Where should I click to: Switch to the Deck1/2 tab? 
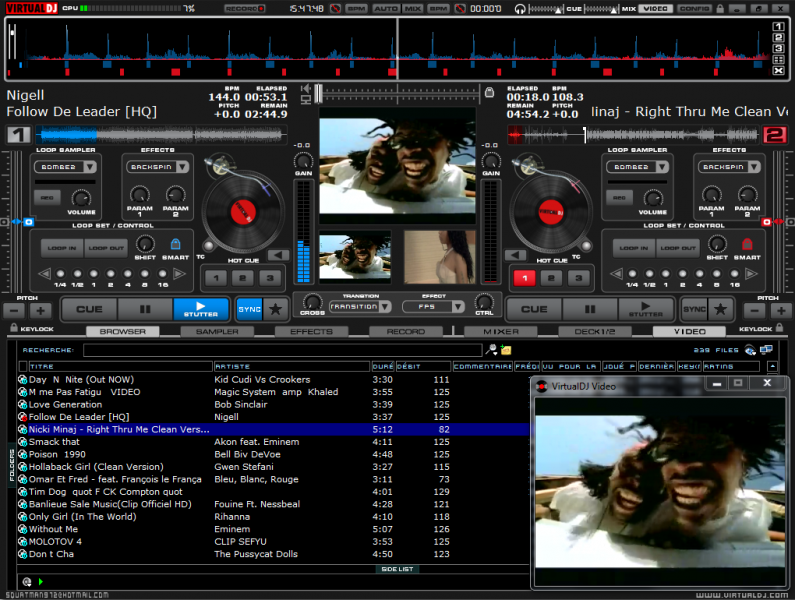(595, 331)
